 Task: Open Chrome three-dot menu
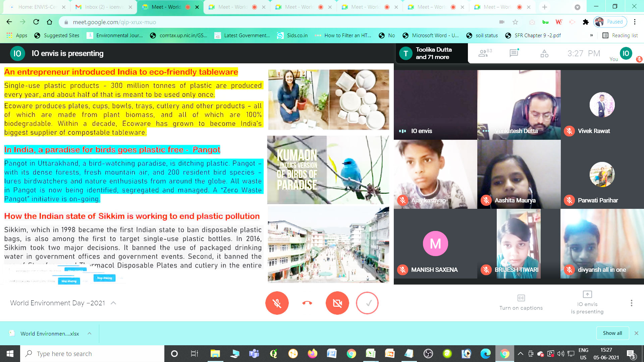tap(635, 22)
